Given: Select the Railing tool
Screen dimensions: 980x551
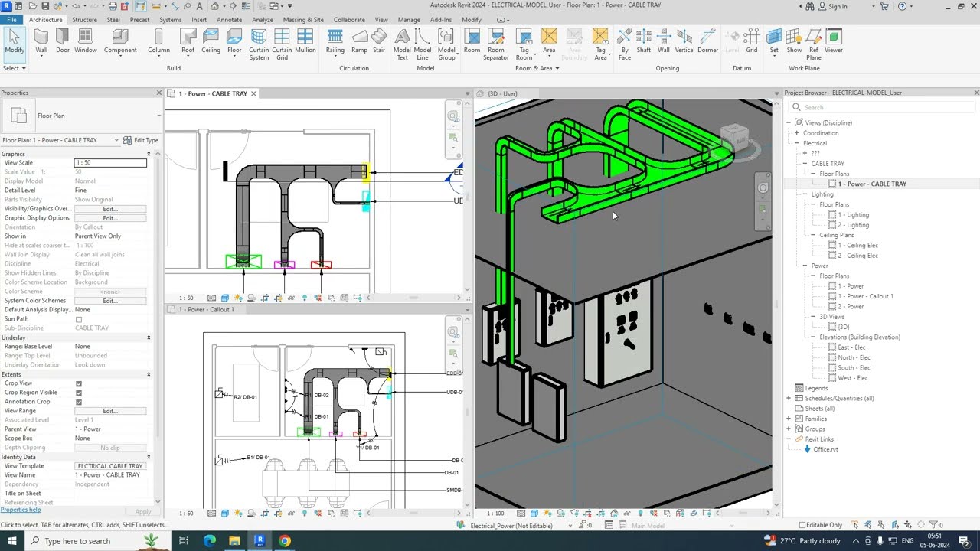Looking at the screenshot, I should [335, 42].
